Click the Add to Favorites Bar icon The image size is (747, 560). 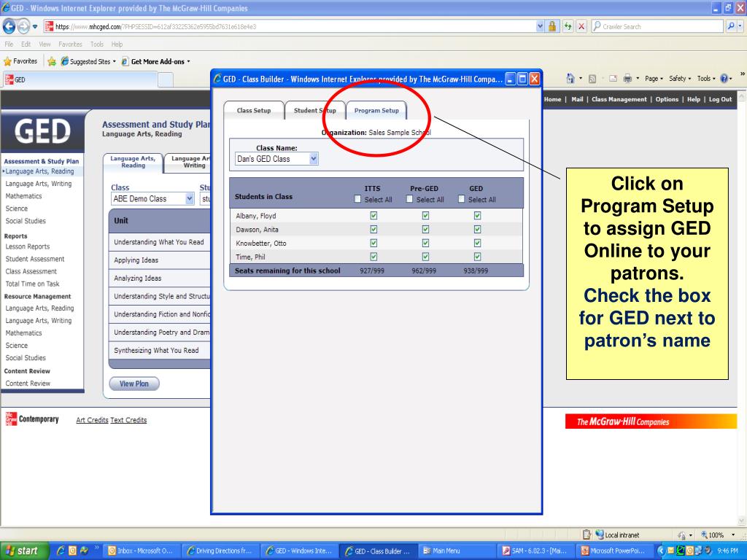point(52,61)
